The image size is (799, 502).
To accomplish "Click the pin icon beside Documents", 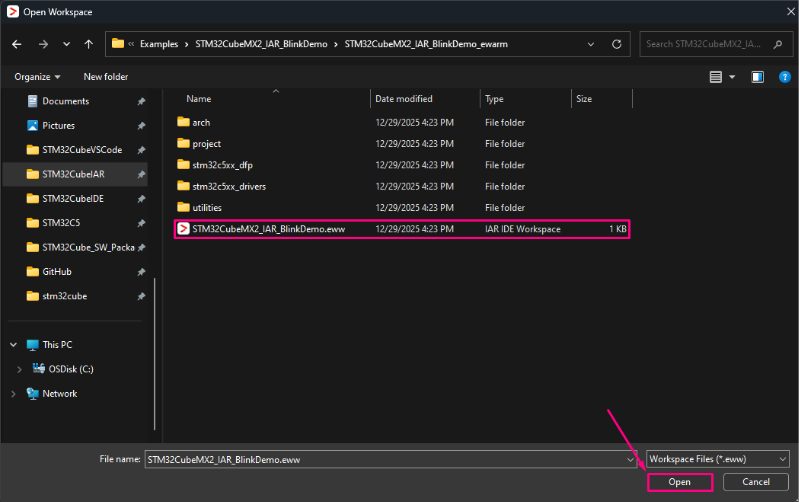I will pos(141,102).
